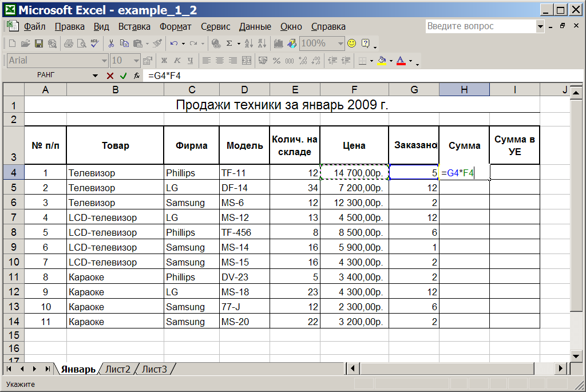Open the 'Введите вопрос' dropdown arrow
586x392 pixels.
pos(540,26)
